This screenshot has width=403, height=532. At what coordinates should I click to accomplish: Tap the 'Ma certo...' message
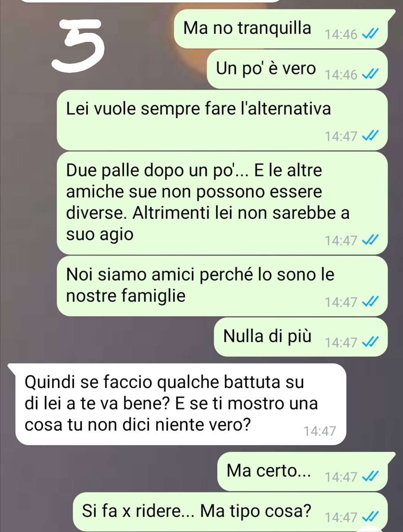coord(306,471)
